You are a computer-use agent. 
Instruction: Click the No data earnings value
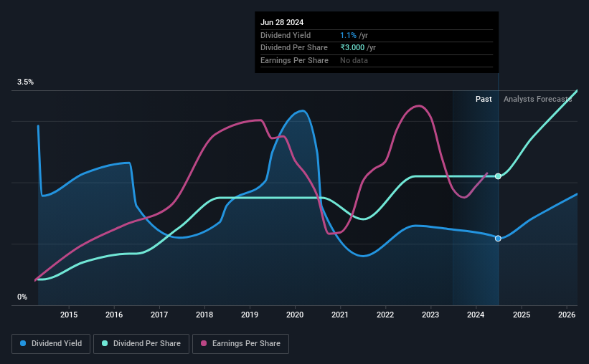click(354, 60)
